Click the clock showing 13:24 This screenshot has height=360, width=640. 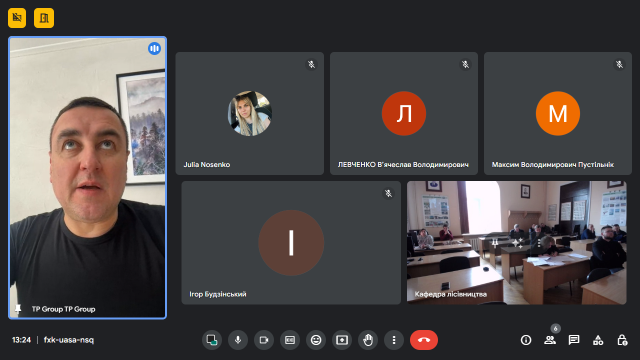click(x=21, y=340)
